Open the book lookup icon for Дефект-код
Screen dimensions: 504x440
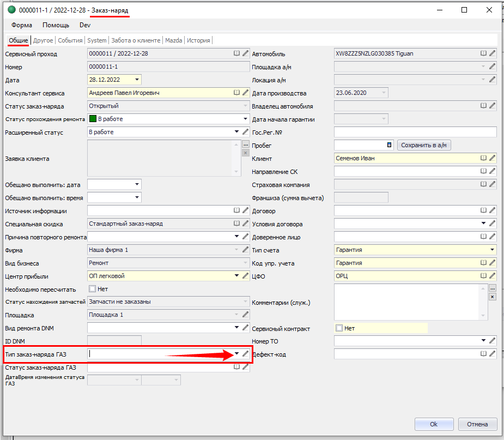pyautogui.click(x=483, y=354)
